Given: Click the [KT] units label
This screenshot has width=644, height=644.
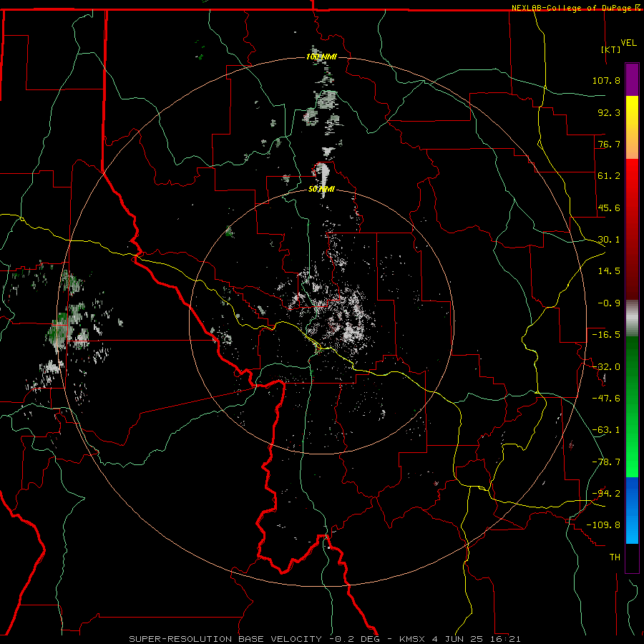Looking at the screenshot, I should [611, 49].
